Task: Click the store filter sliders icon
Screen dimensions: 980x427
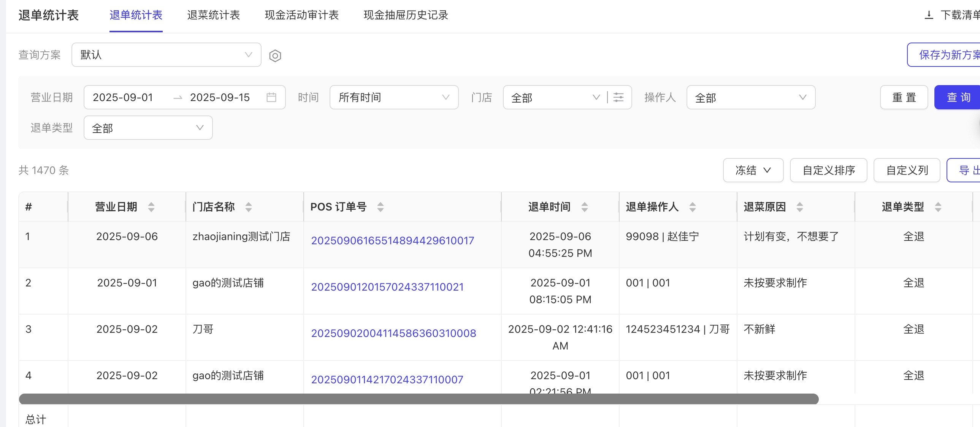Action: tap(618, 97)
